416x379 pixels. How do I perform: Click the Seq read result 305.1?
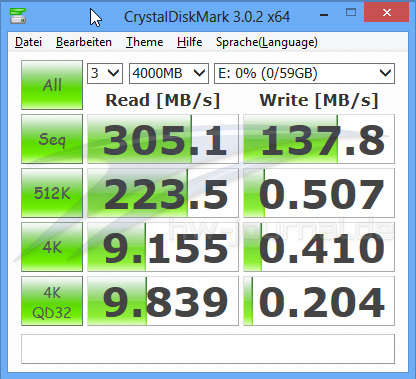click(x=163, y=139)
